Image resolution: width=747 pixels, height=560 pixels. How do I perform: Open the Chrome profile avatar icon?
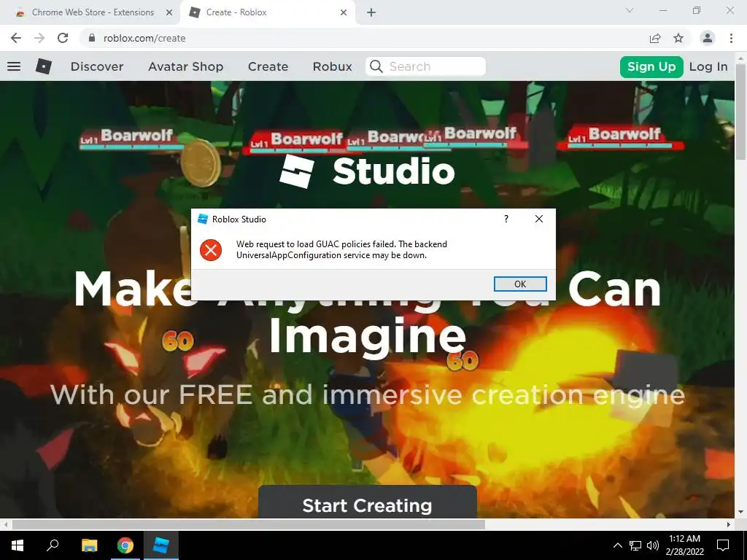tap(708, 38)
